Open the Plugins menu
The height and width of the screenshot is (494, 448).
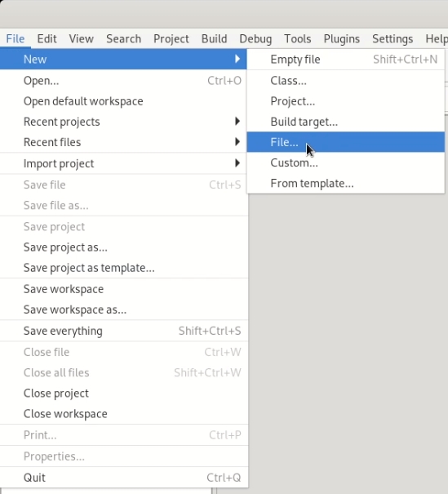pos(342,38)
